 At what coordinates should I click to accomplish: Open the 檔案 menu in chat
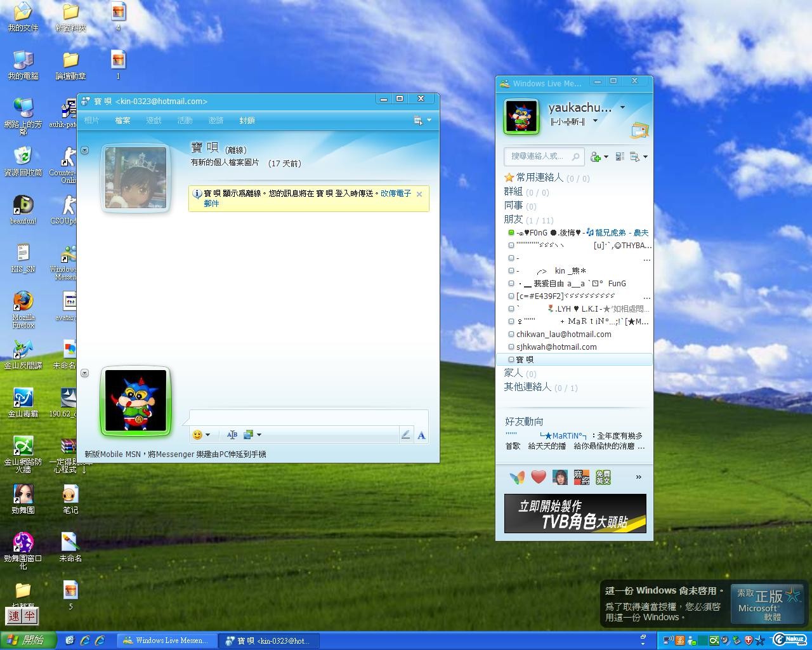(x=122, y=120)
